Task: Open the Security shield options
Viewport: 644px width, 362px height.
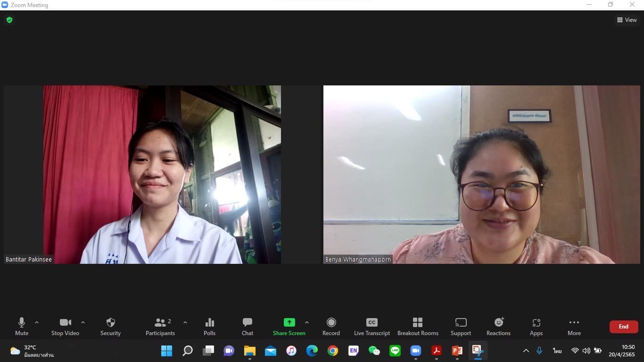Action: (x=110, y=327)
